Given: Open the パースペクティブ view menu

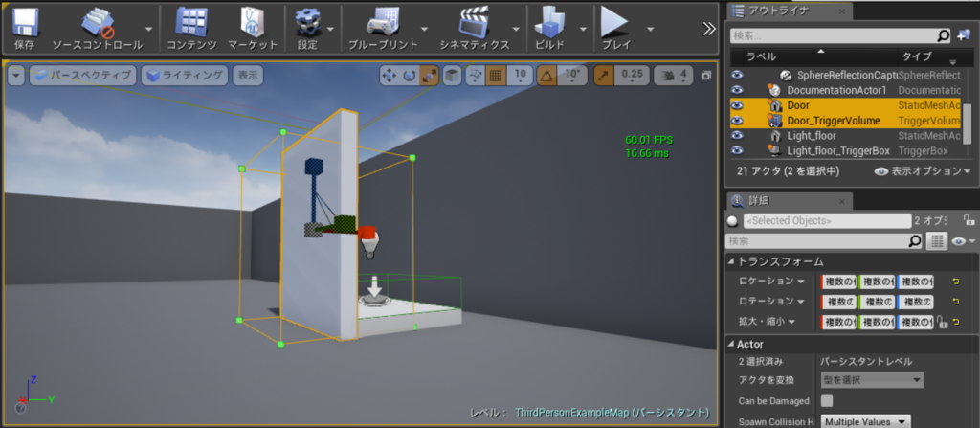Looking at the screenshot, I should pos(82,76).
